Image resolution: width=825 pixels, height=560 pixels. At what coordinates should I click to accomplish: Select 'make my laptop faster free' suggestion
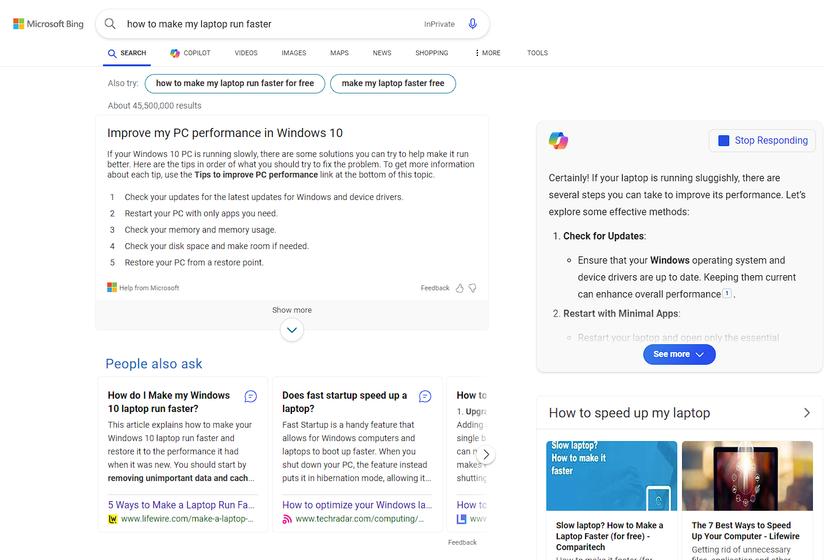pos(393,84)
